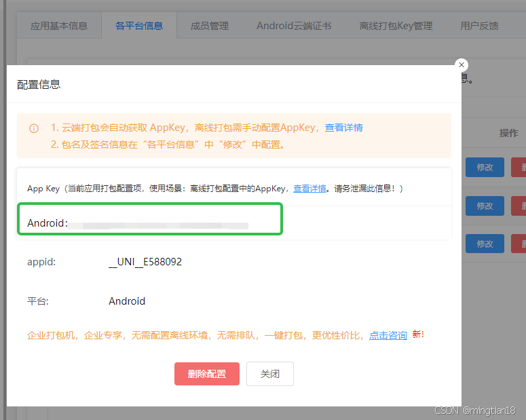
Task: Click the appid: label
Action: (41, 262)
